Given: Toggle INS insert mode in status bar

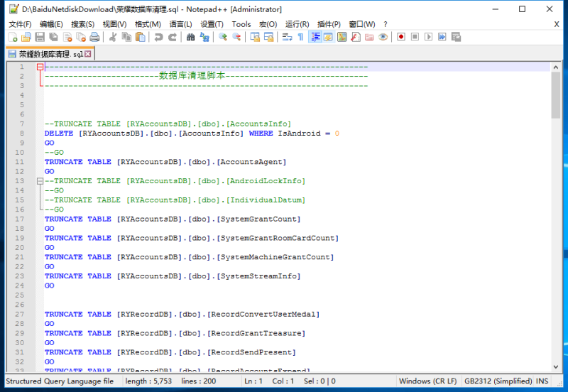Looking at the screenshot, I should 542,381.
